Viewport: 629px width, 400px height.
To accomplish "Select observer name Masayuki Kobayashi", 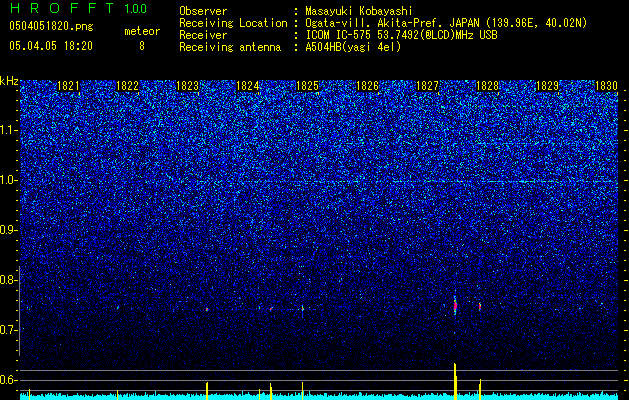I will pyautogui.click(x=359, y=11).
